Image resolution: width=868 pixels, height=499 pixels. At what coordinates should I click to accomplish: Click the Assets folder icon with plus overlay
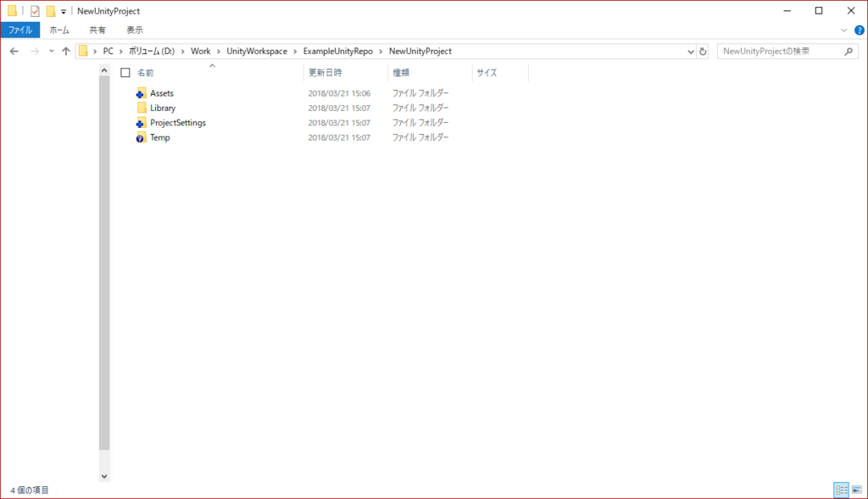click(x=142, y=93)
